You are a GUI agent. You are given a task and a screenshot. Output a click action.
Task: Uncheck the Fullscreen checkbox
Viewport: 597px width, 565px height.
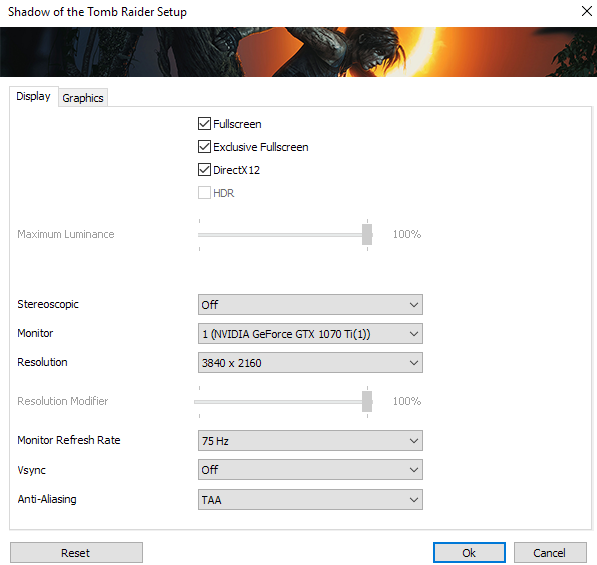tap(204, 124)
